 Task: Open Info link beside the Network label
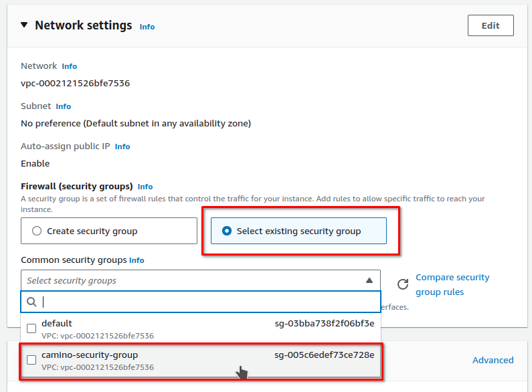(69, 66)
